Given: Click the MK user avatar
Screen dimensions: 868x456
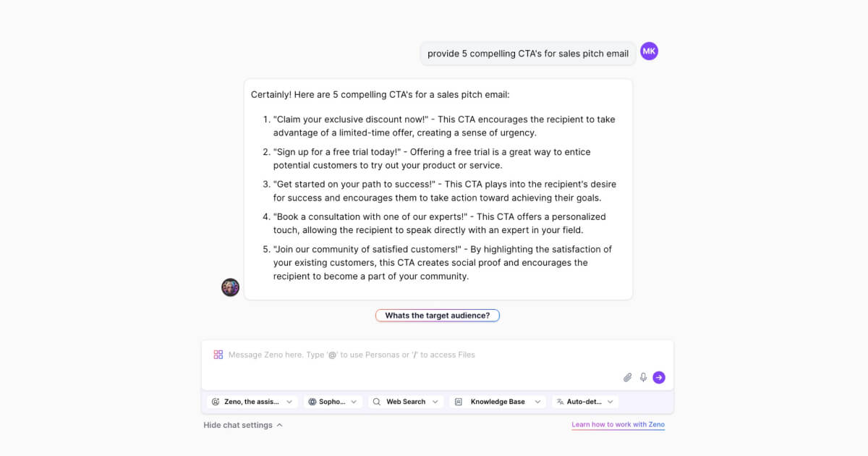Looking at the screenshot, I should coord(649,51).
